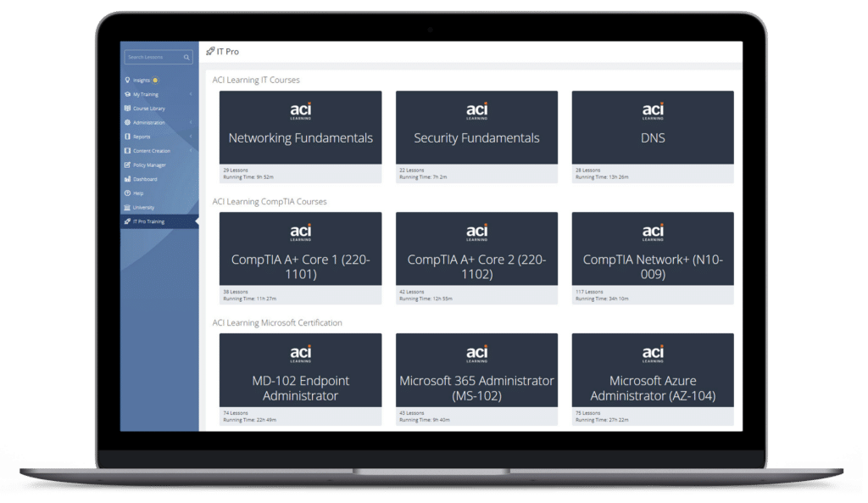Click 'Running Time: 12h 55m' text
The height and width of the screenshot is (503, 868).
(x=426, y=299)
